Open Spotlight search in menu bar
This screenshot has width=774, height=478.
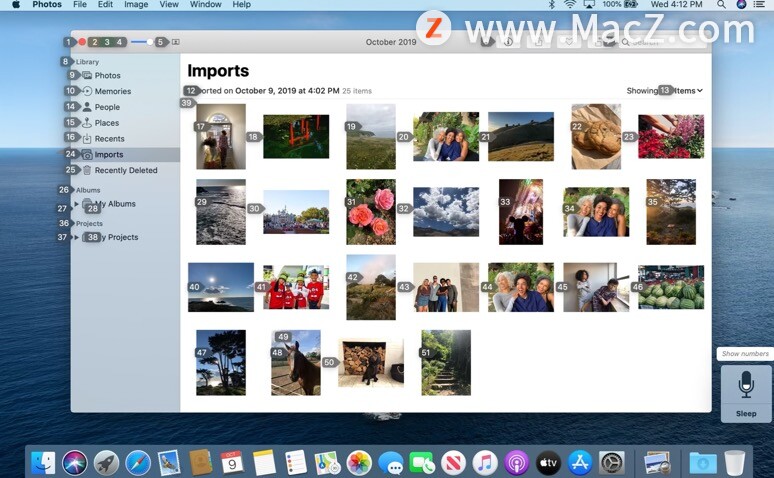[722, 4]
